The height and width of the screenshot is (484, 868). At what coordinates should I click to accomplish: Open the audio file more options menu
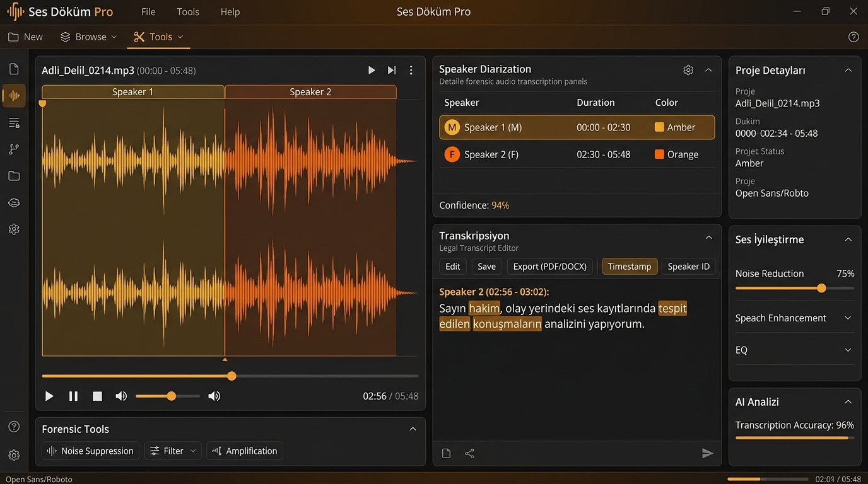pos(411,71)
